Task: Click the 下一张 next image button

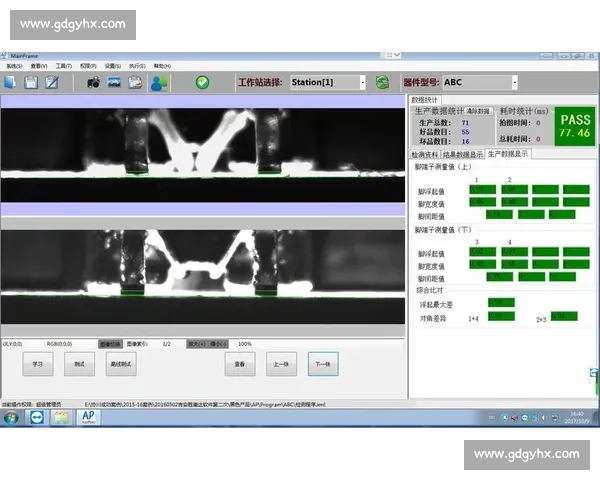Action: [x=323, y=364]
